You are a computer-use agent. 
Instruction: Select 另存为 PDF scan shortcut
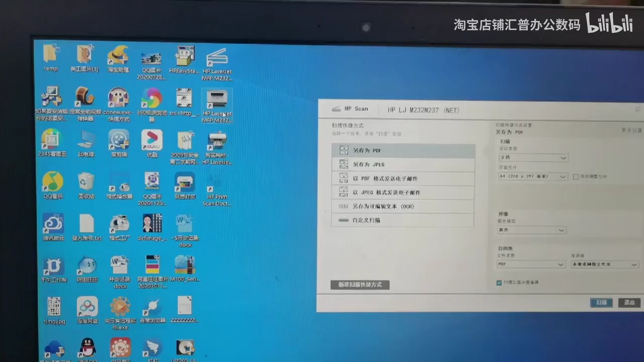pos(403,150)
